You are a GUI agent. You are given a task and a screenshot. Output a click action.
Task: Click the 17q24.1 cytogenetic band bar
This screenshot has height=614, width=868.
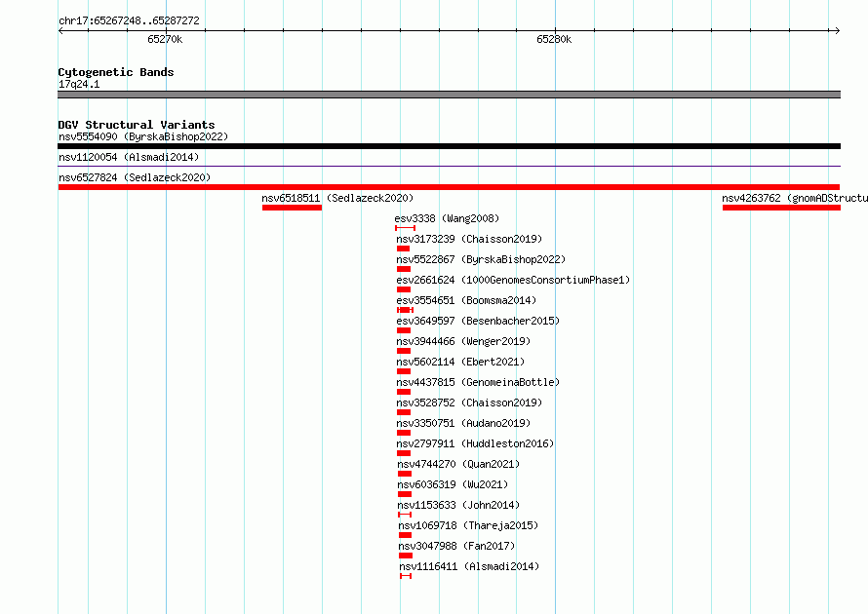click(449, 95)
